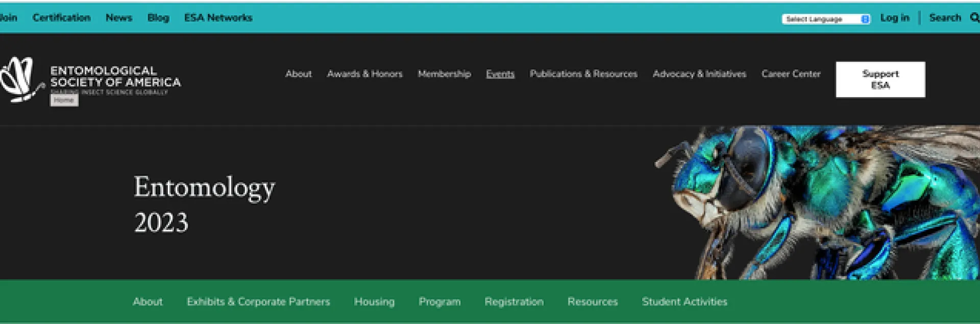The image size is (980, 324).
Task: Click the ESA butterfly logo icon
Action: tap(20, 79)
